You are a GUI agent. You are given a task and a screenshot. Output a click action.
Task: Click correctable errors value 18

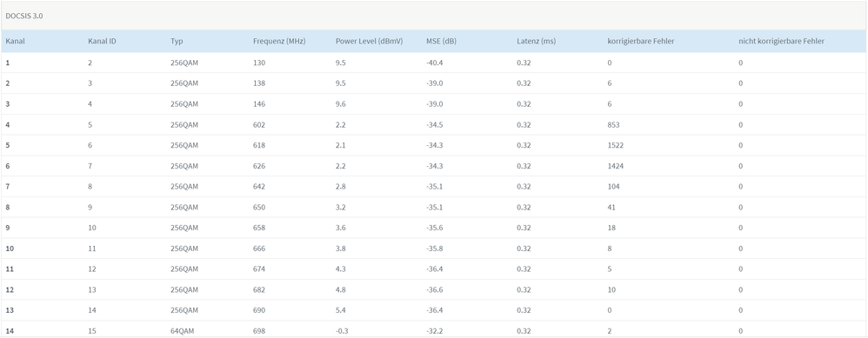(611, 228)
